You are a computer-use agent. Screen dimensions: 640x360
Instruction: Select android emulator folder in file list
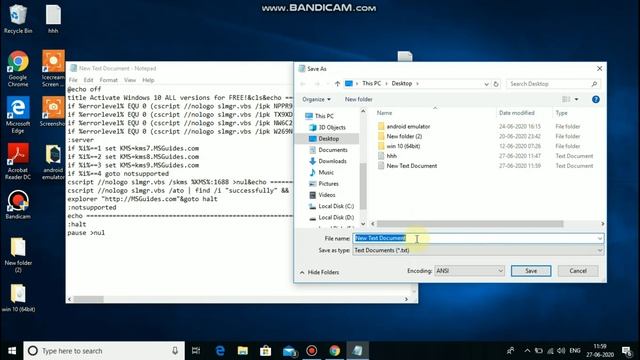408,127
